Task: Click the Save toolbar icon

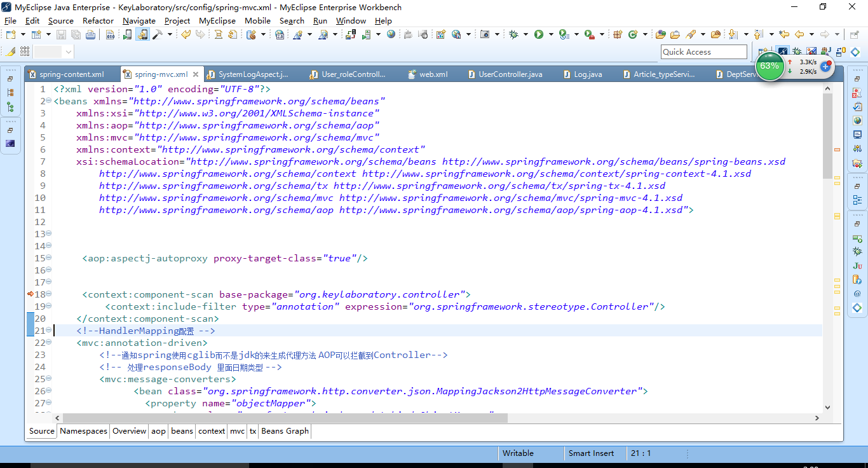Action: pyautogui.click(x=61, y=34)
